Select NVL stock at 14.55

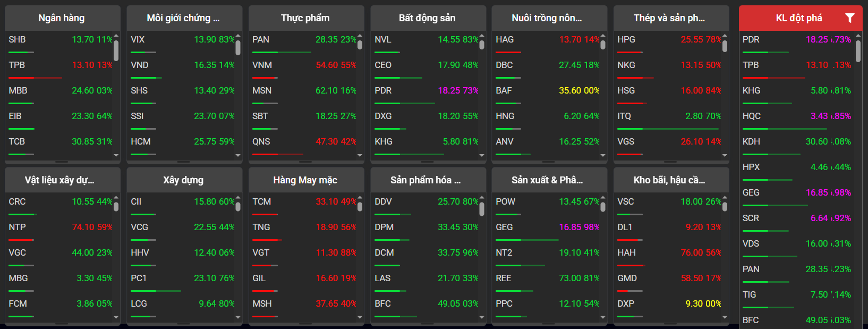426,43
